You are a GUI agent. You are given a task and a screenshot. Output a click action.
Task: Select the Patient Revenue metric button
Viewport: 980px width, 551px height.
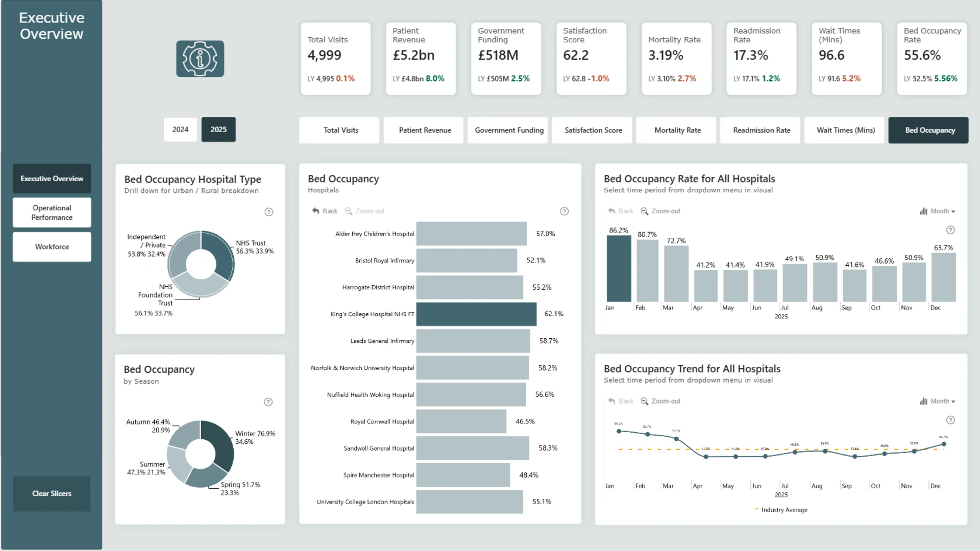[425, 130]
